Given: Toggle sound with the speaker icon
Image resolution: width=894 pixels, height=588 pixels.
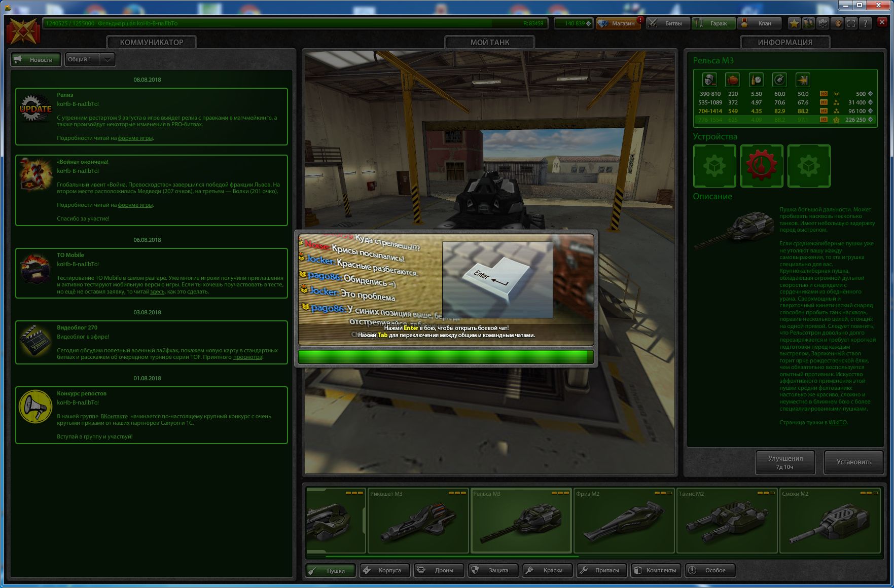Looking at the screenshot, I should coord(837,23).
